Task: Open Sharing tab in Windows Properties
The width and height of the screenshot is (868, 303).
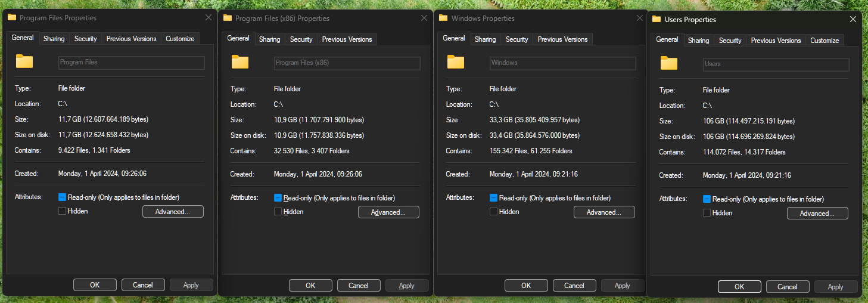Action: [485, 39]
